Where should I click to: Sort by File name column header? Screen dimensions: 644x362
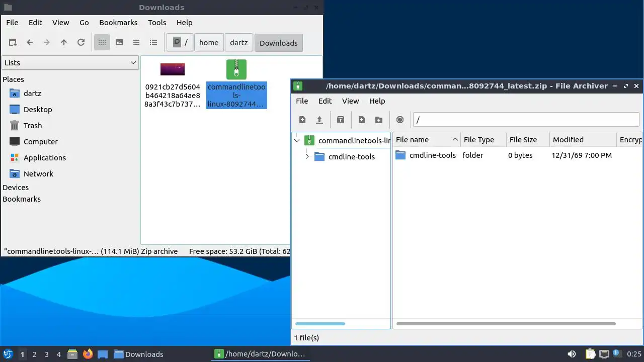click(427, 140)
